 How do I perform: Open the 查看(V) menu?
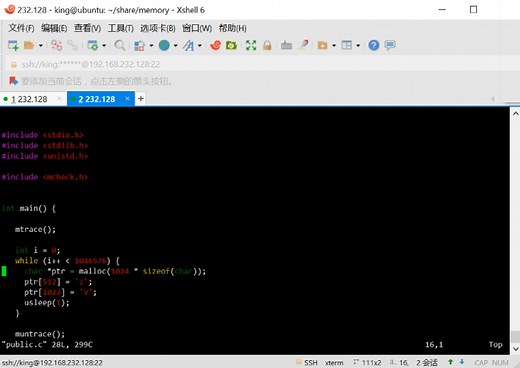tap(87, 28)
